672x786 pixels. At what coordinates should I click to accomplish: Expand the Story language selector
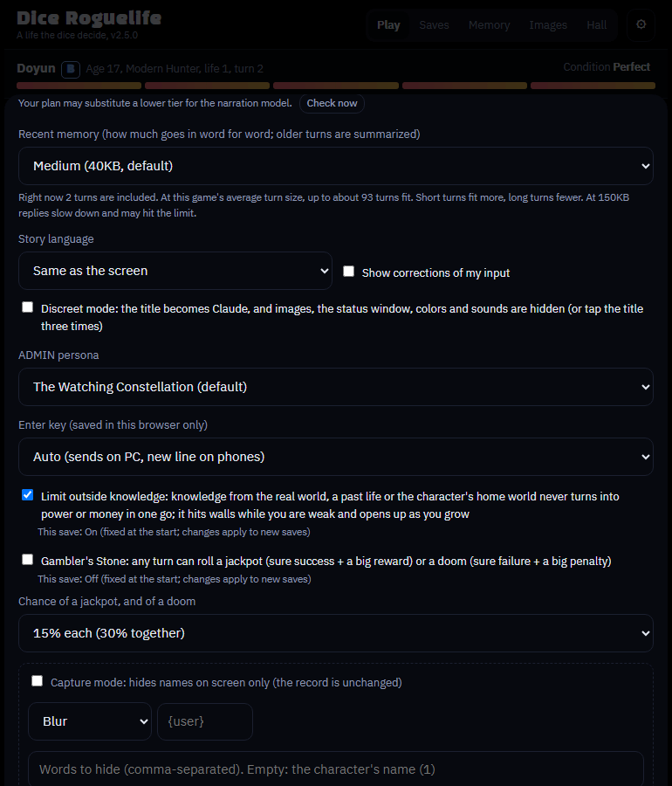click(175, 271)
